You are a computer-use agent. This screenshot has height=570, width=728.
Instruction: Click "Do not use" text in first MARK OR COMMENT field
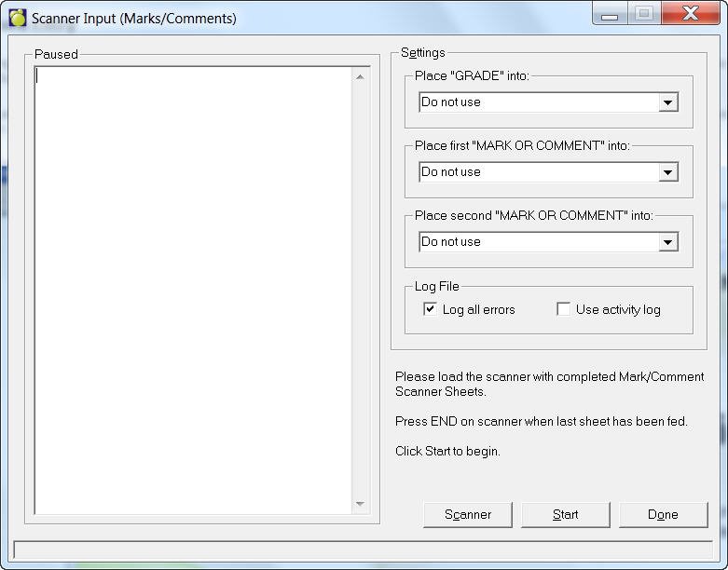pyautogui.click(x=451, y=172)
